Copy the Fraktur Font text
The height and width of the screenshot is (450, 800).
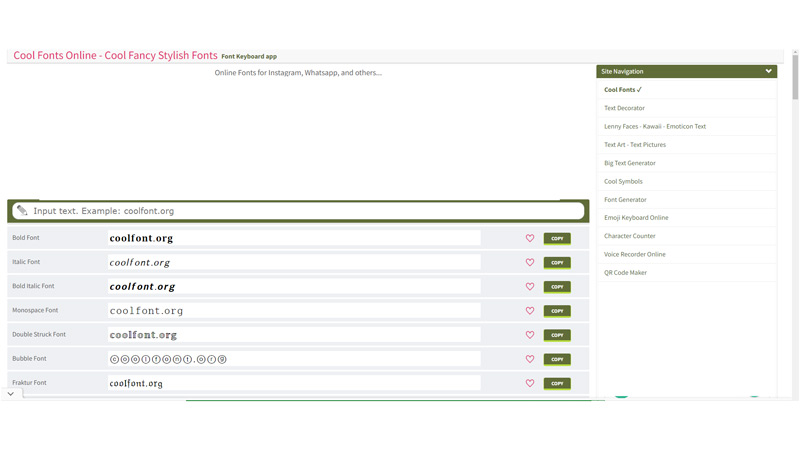tap(557, 383)
